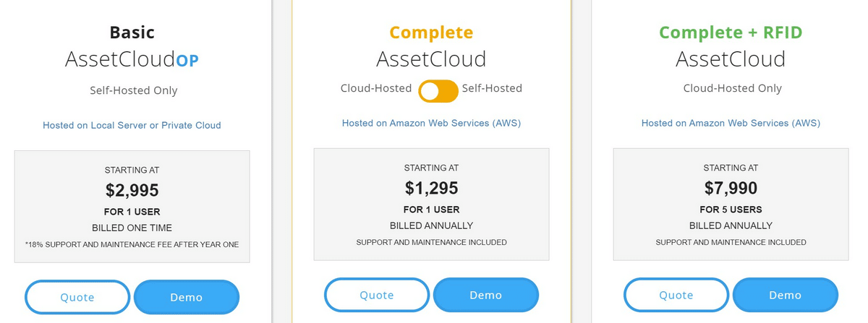Click the $1,295 price in the Complete card
The width and height of the screenshot is (868, 323).
tap(431, 188)
